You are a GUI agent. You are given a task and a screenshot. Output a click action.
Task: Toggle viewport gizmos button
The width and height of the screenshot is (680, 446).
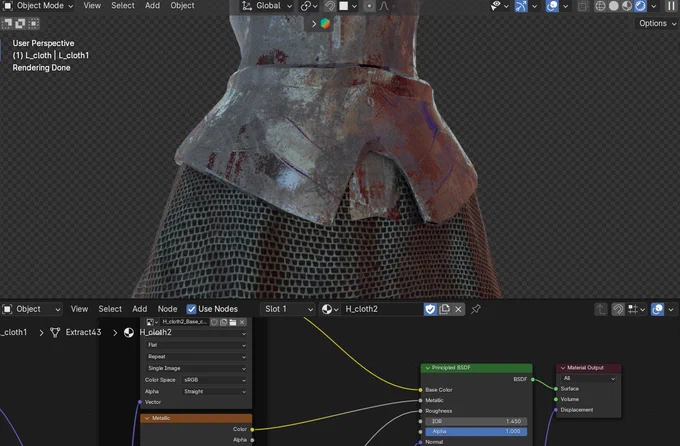coord(521,6)
